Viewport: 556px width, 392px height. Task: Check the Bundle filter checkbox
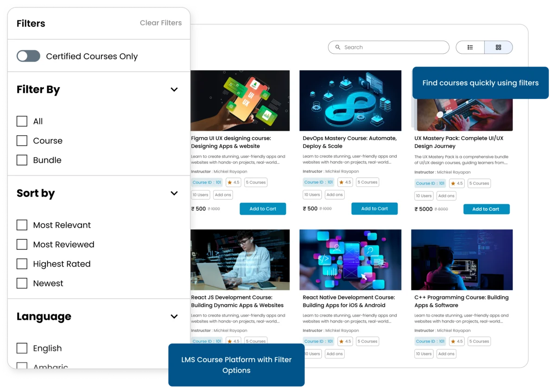pyautogui.click(x=22, y=160)
